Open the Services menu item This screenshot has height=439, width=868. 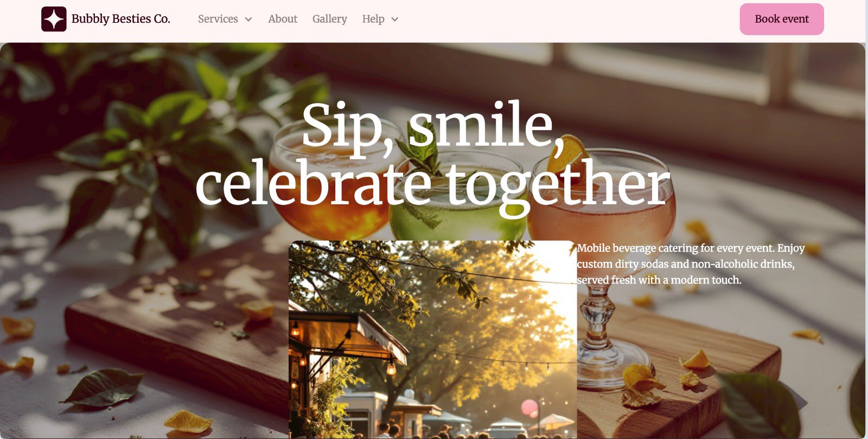(218, 19)
